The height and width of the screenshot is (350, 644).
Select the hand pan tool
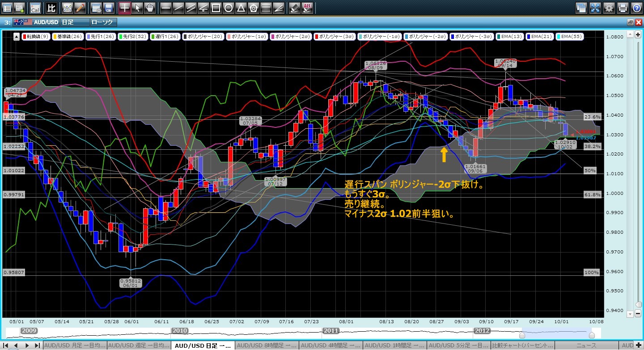click(x=151, y=8)
